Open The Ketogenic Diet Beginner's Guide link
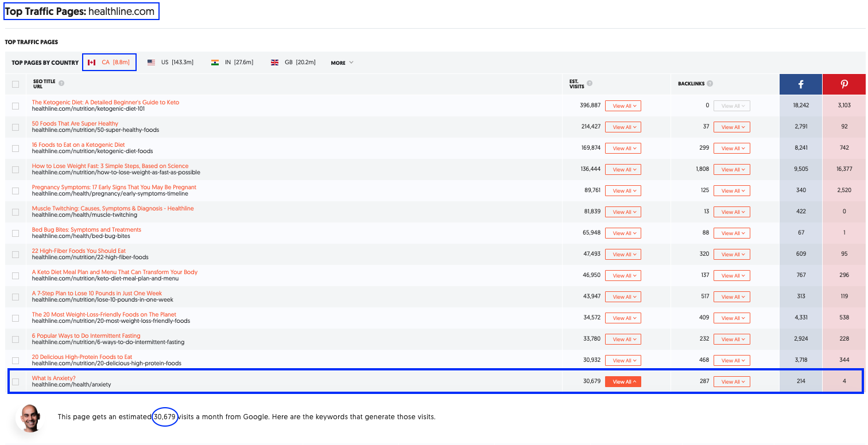Viewport: 868px width, 445px height. (x=106, y=102)
